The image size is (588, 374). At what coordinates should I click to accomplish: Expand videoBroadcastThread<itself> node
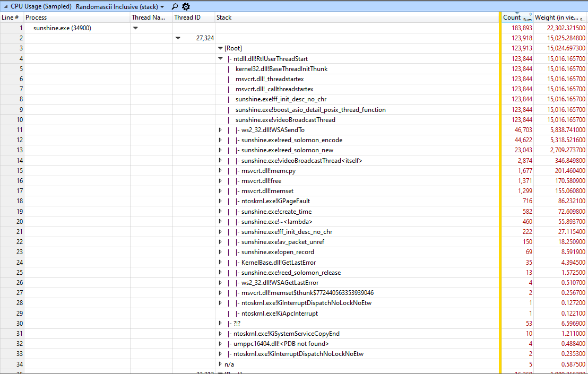(x=220, y=160)
